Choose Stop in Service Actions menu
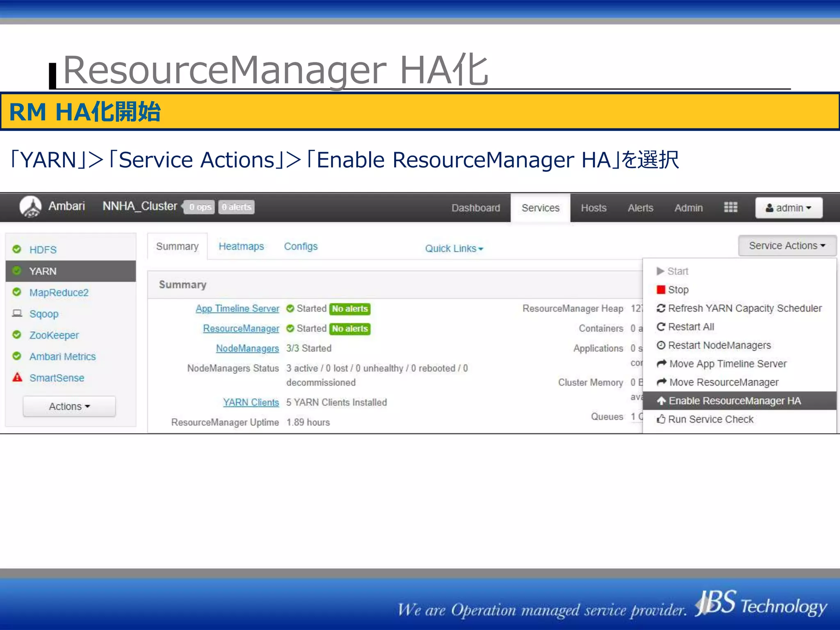Image resolution: width=840 pixels, height=630 pixels. pos(740,290)
